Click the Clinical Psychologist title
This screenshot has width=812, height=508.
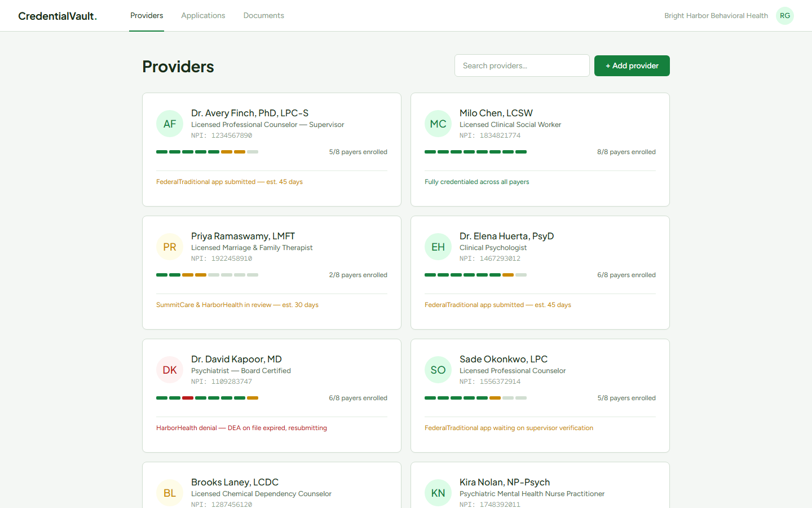pos(493,248)
